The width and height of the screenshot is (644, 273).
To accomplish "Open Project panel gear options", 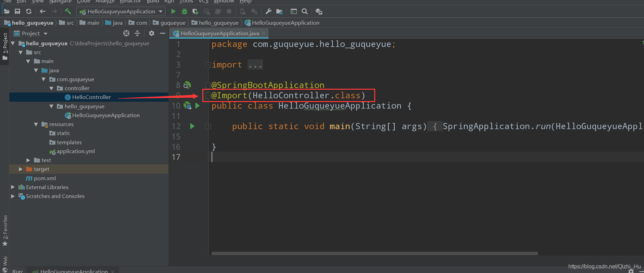I will tap(152, 33).
